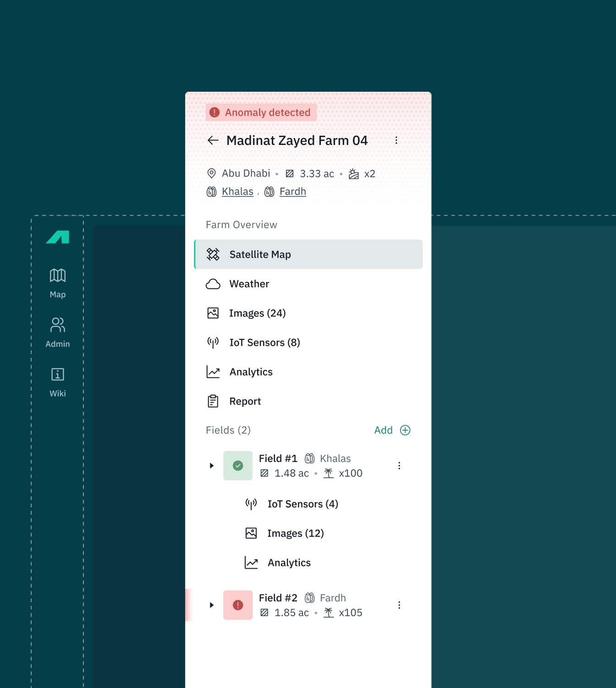Viewport: 616px width, 688px height.
Task: Click the Khalas crop link
Action: 237,191
